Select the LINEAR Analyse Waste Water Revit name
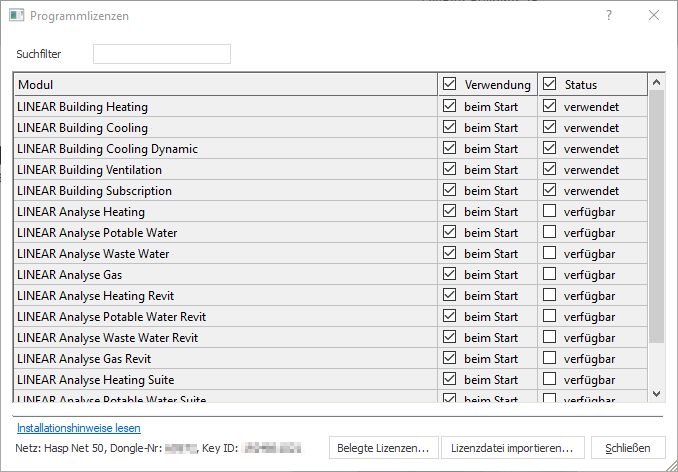The image size is (678, 472). 108,338
